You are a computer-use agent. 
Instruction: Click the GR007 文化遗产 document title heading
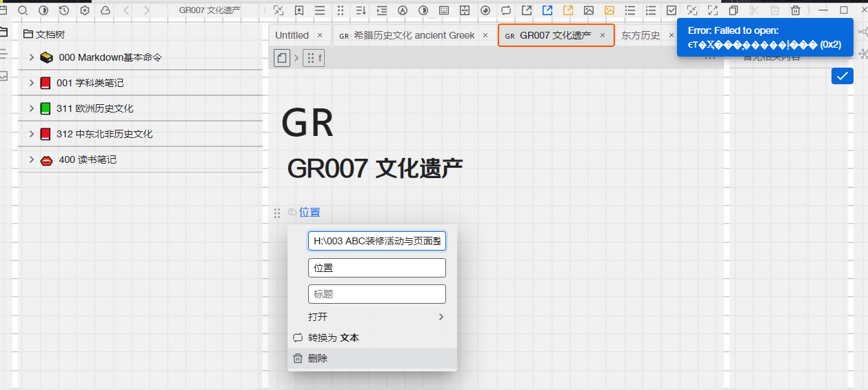[x=375, y=168]
